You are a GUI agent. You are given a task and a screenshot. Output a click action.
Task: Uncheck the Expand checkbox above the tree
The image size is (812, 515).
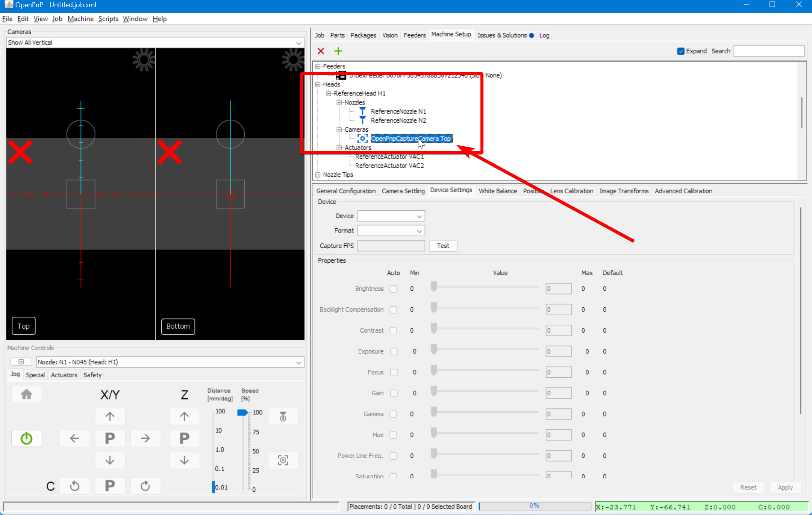coord(680,51)
